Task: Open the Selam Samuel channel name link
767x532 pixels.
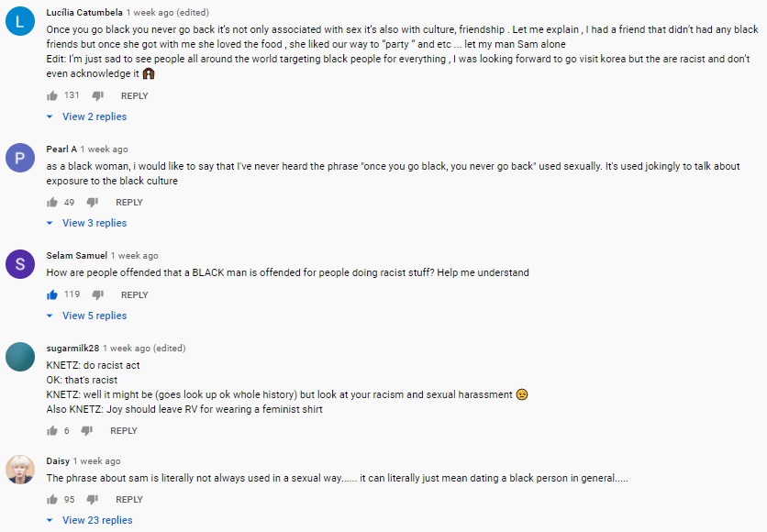Action: pos(77,255)
